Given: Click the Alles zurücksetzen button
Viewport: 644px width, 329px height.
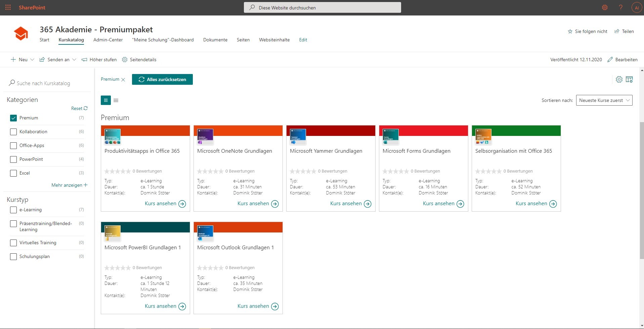Looking at the screenshot, I should click(x=162, y=79).
